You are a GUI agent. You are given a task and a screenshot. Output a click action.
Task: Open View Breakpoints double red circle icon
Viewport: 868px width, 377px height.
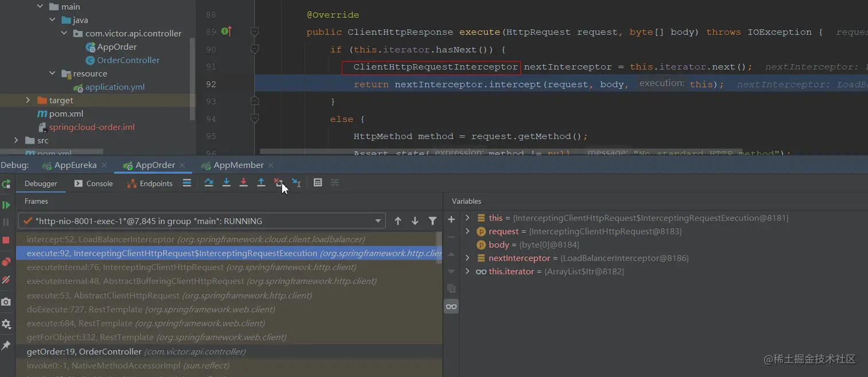[6, 262]
